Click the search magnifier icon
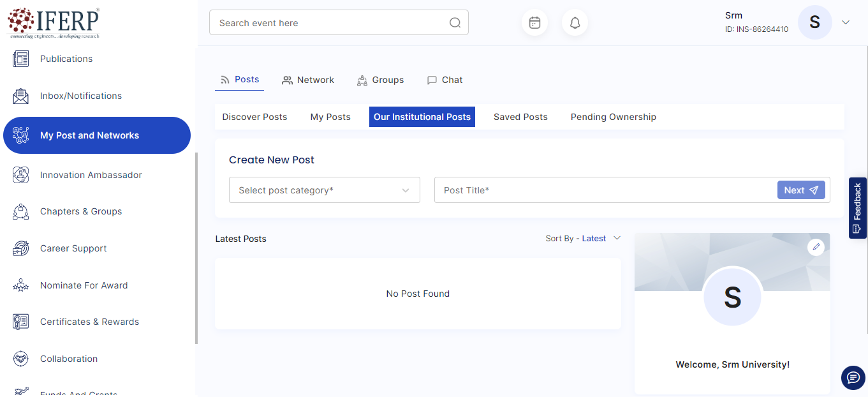 pos(455,23)
